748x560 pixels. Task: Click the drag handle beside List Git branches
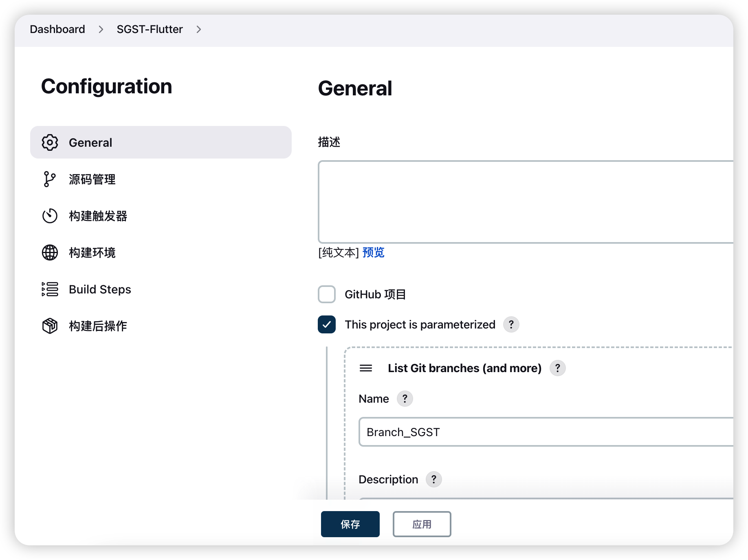tap(365, 368)
